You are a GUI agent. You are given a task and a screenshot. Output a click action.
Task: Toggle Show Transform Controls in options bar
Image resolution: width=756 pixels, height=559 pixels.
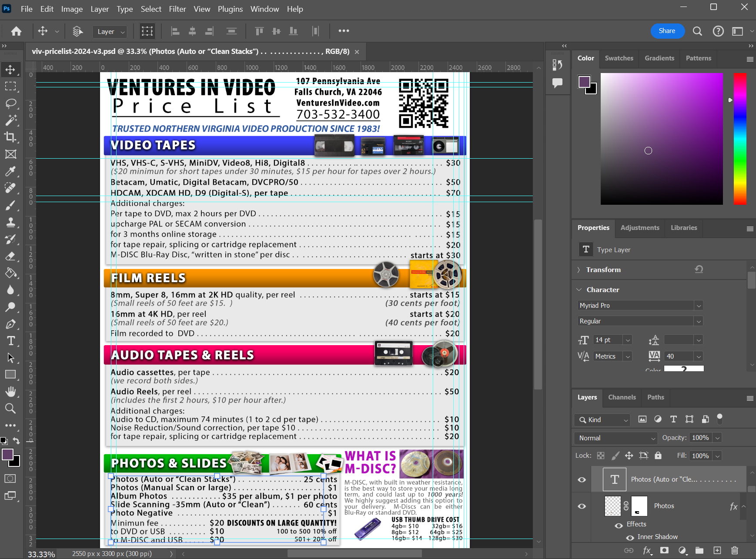147,31
